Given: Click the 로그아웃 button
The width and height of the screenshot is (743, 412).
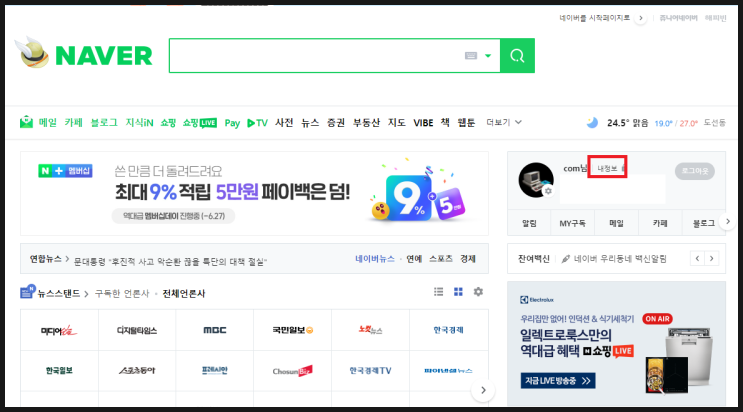Looking at the screenshot, I should click(695, 171).
